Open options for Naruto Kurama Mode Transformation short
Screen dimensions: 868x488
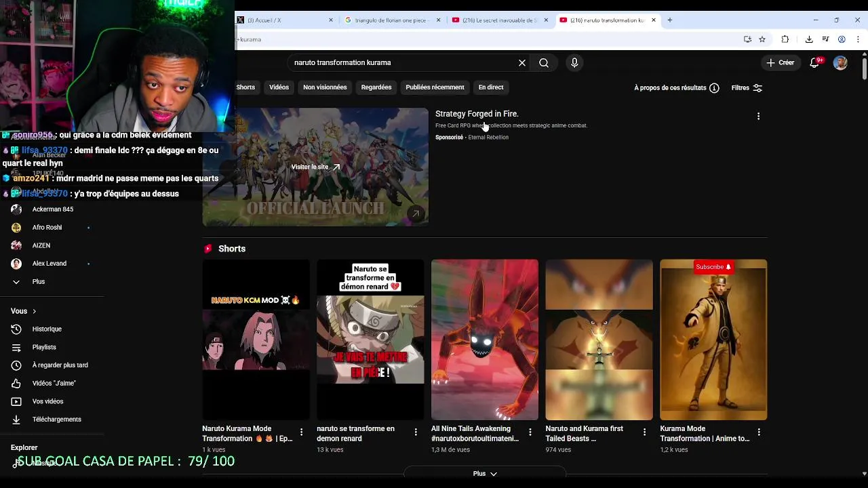pyautogui.click(x=301, y=432)
